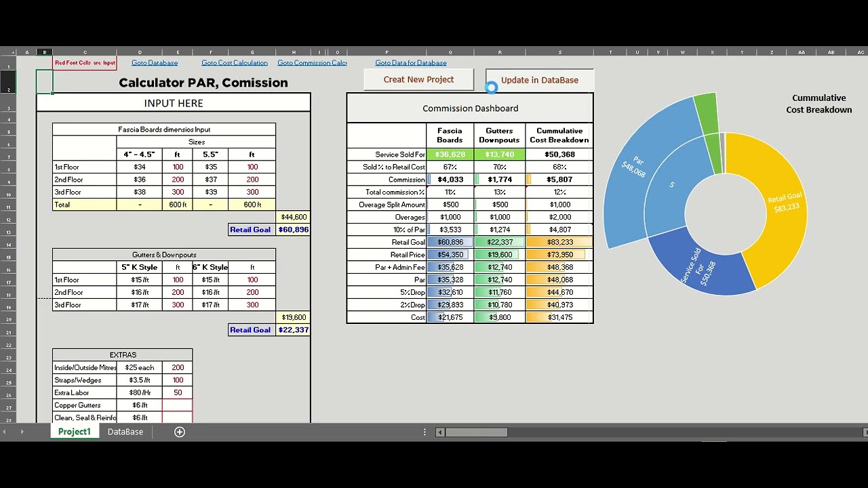Click the sheet tab scroll left arrow
Image resolution: width=868 pixels, height=488 pixels.
tap(5, 432)
